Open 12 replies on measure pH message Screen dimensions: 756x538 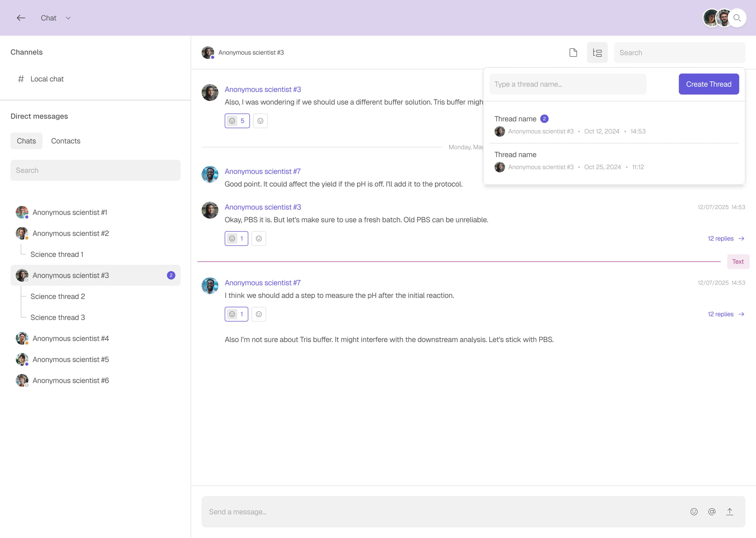pyautogui.click(x=726, y=314)
